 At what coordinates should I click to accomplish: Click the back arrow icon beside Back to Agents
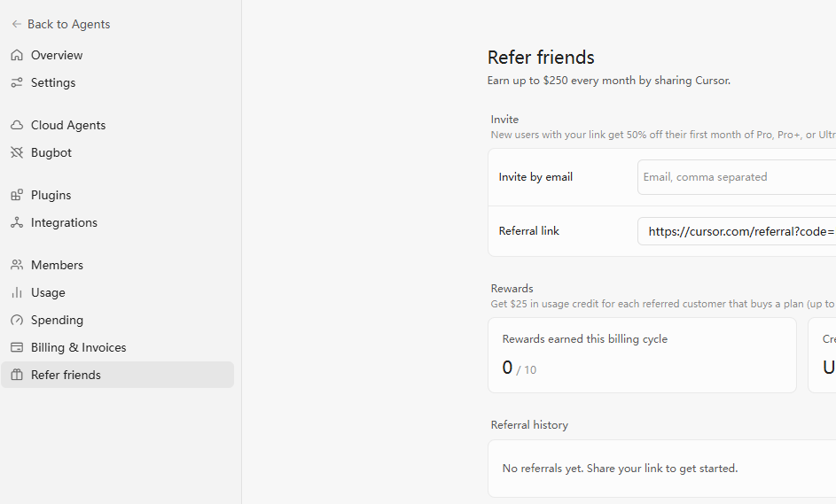17,24
